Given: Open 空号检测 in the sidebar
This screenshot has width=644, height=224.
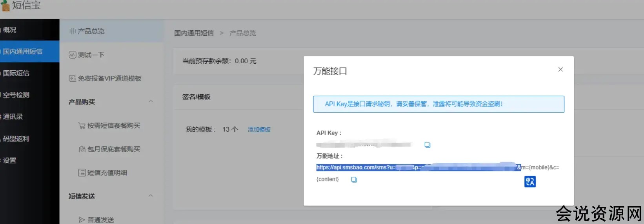Looking at the screenshot, I should coord(29,95).
